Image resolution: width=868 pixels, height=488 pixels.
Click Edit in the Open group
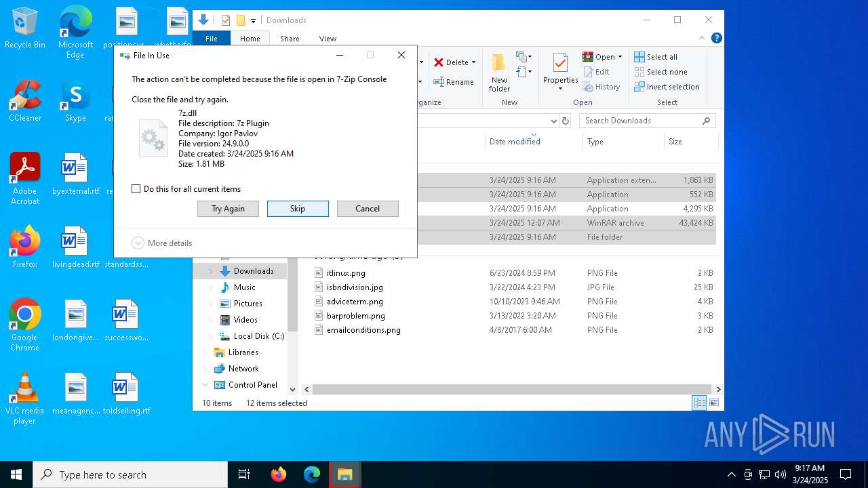tap(595, 72)
